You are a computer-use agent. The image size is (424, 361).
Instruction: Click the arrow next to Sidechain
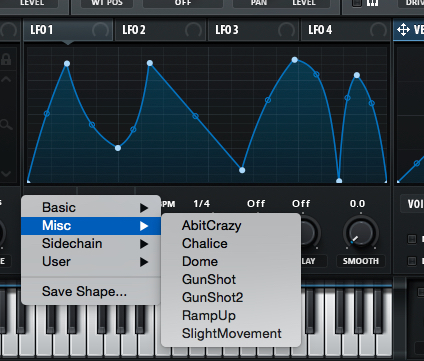point(144,244)
